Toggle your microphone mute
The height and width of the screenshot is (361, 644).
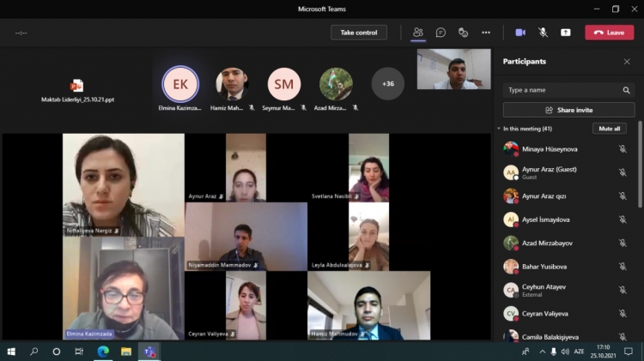[543, 33]
